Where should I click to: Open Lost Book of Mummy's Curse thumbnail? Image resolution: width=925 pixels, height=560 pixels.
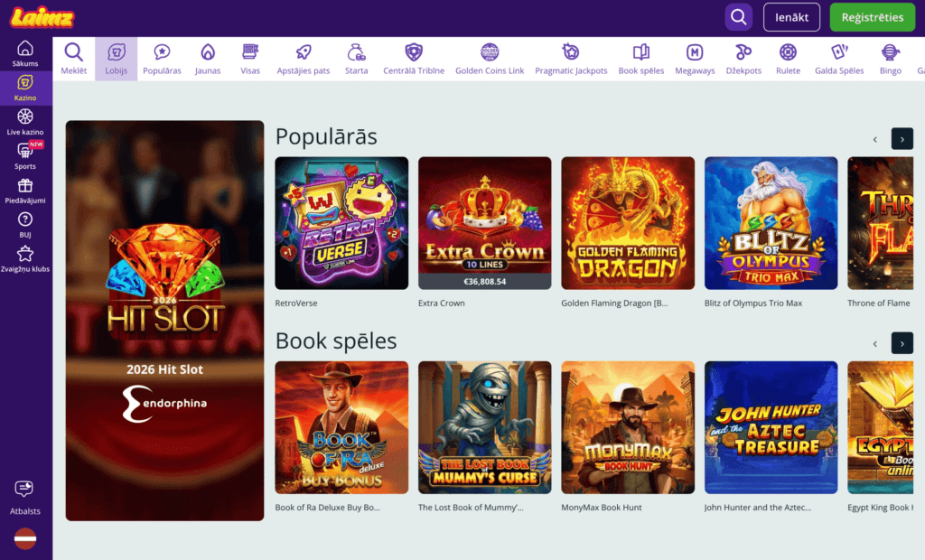click(485, 427)
